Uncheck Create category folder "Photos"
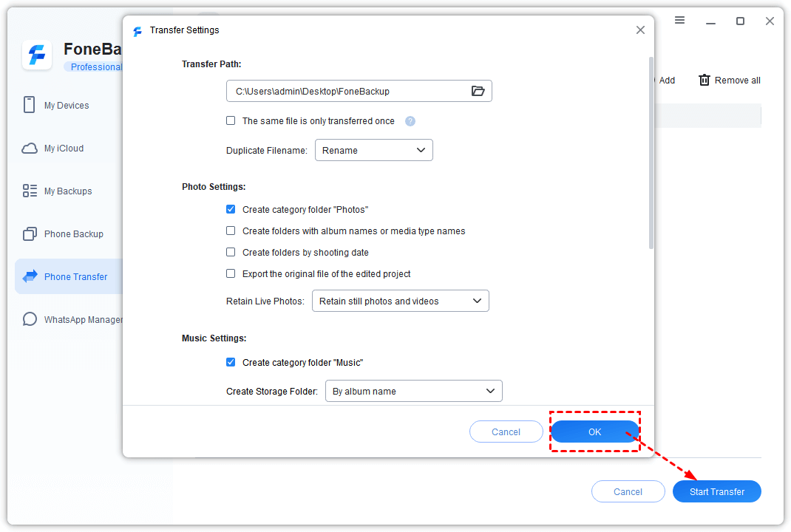Image resolution: width=791 pixels, height=532 pixels. pos(231,209)
